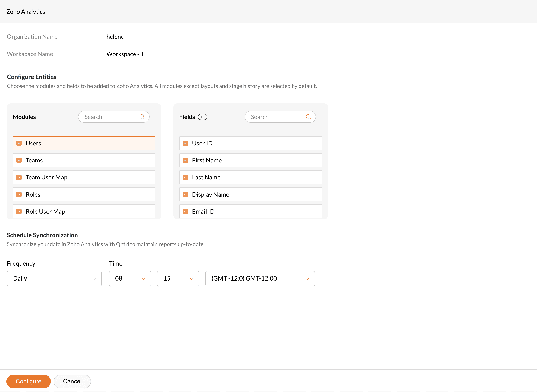
Task: Open the GMT-12:00 timezone dropdown
Action: point(260,279)
